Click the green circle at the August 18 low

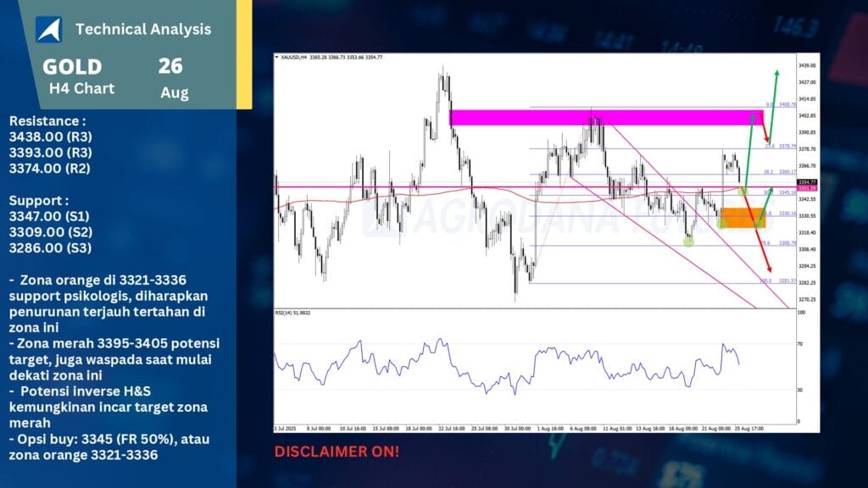[x=688, y=241]
